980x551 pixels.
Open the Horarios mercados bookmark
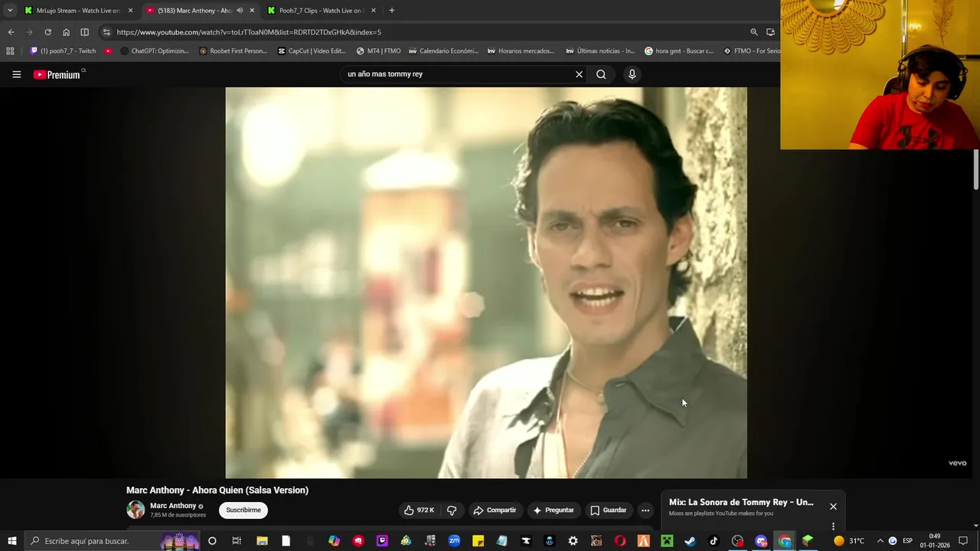[x=521, y=51]
